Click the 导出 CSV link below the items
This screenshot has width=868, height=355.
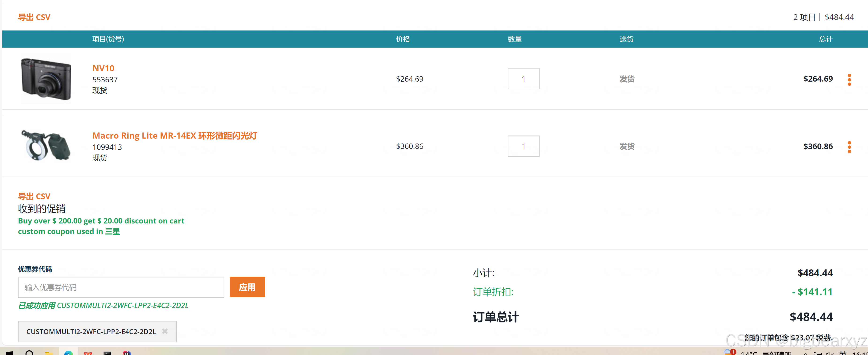(x=34, y=196)
